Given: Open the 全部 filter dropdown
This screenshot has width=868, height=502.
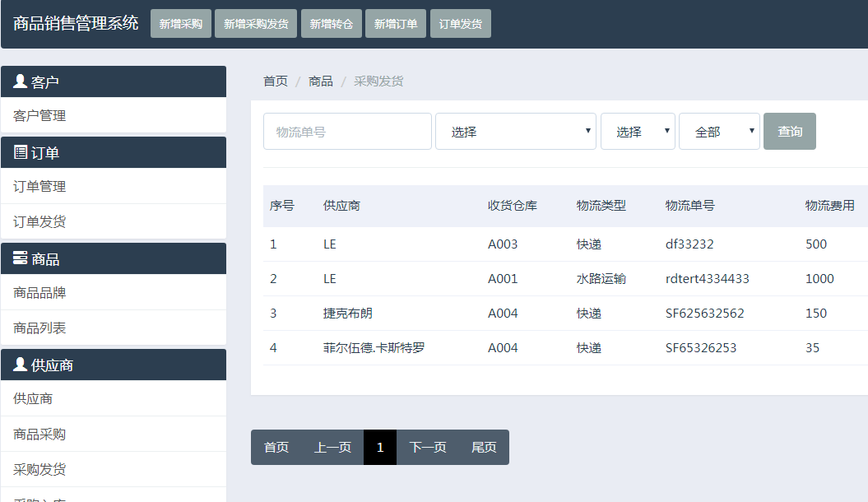Looking at the screenshot, I should tap(718, 132).
